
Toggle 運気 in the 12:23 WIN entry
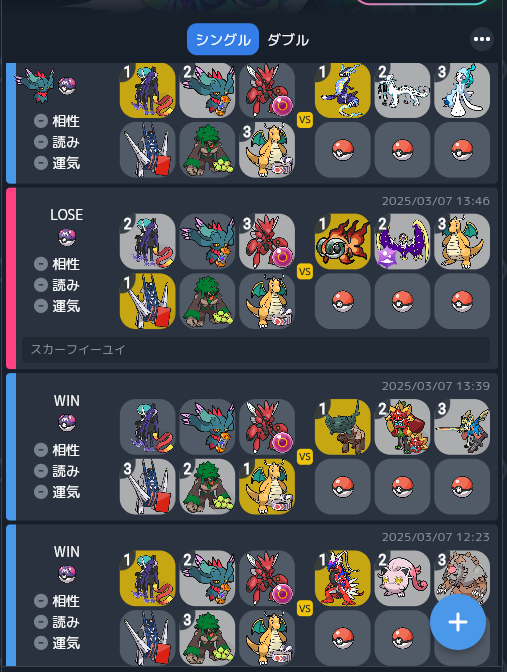pos(57,643)
